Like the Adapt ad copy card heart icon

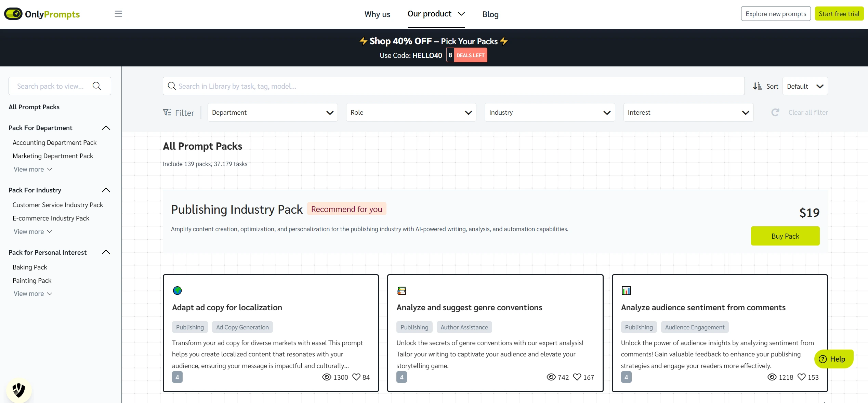(x=356, y=377)
